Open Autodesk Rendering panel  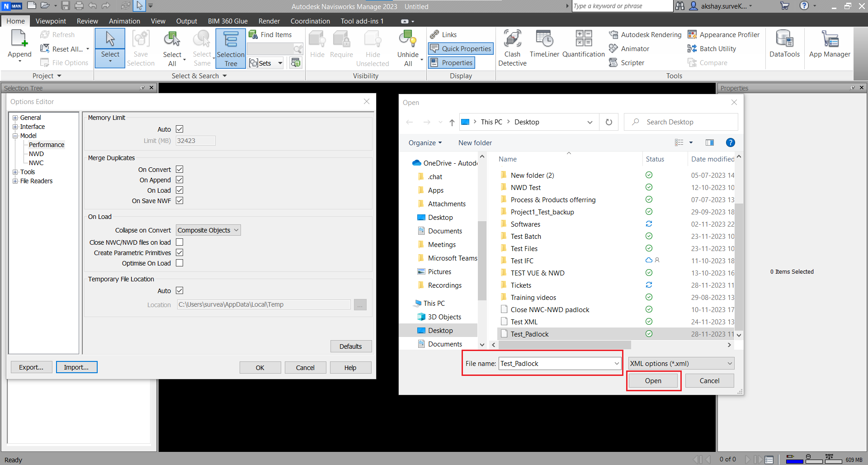click(645, 35)
